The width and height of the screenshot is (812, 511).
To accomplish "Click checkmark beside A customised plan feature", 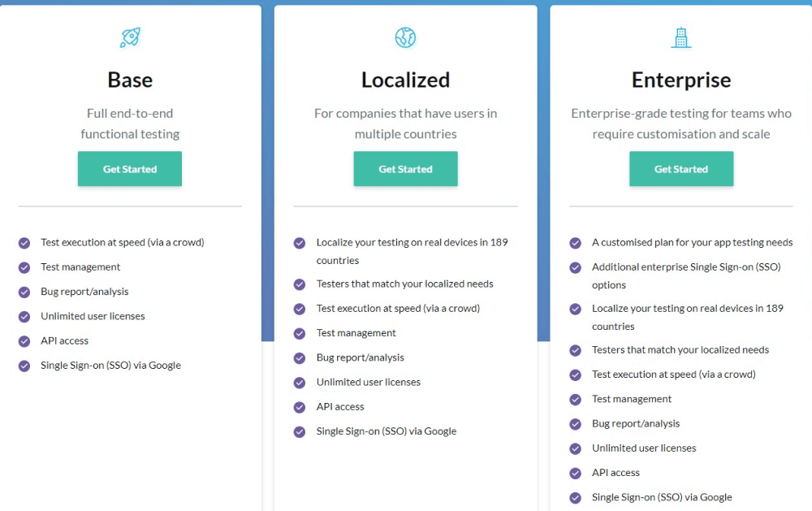I will pyautogui.click(x=576, y=243).
